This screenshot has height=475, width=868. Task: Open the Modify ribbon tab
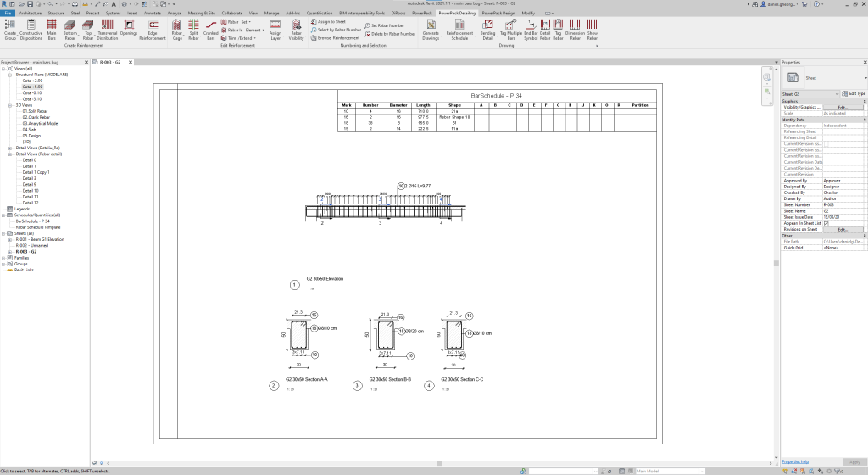point(528,13)
